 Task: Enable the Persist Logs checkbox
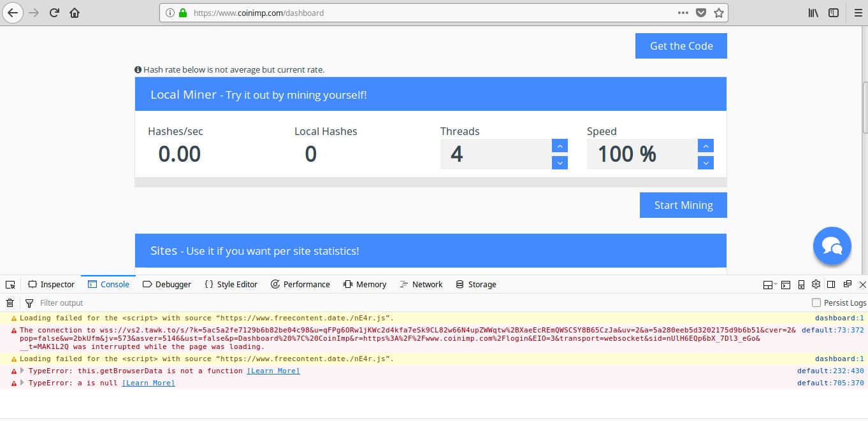[816, 303]
